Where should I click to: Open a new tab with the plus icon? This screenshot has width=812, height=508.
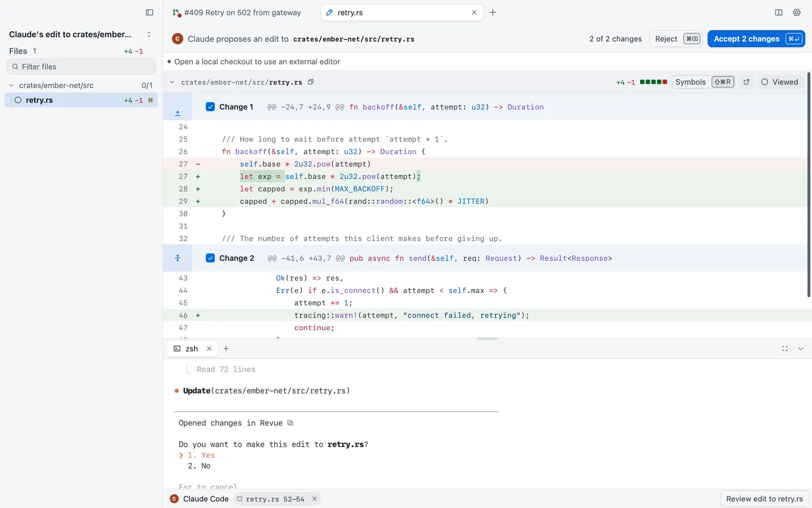tap(493, 12)
